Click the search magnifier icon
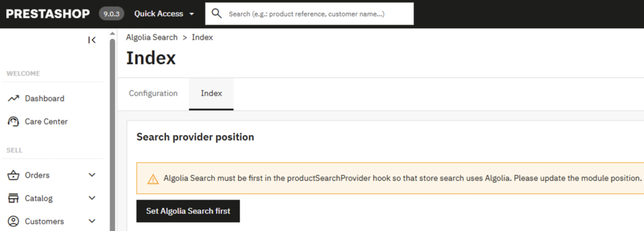Viewport: 644px width, 231px height. tap(216, 14)
